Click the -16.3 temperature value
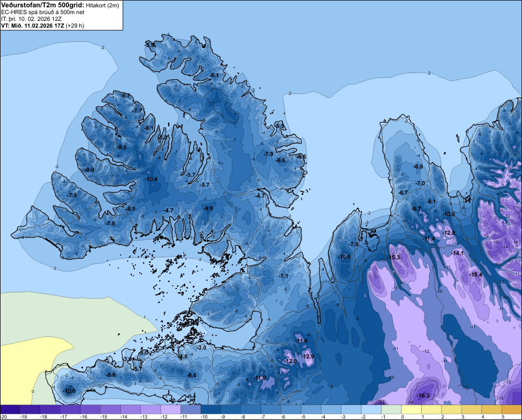Image resolution: width=522 pixels, height=420 pixels. pyautogui.click(x=423, y=395)
